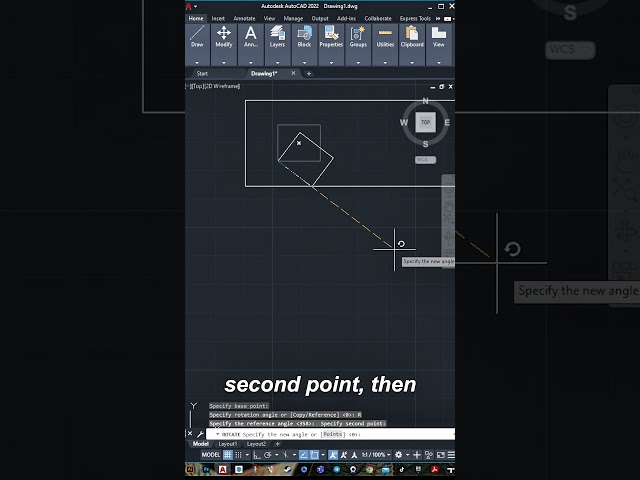Toggle Polar Tracking in status bar

pyautogui.click(x=268, y=455)
